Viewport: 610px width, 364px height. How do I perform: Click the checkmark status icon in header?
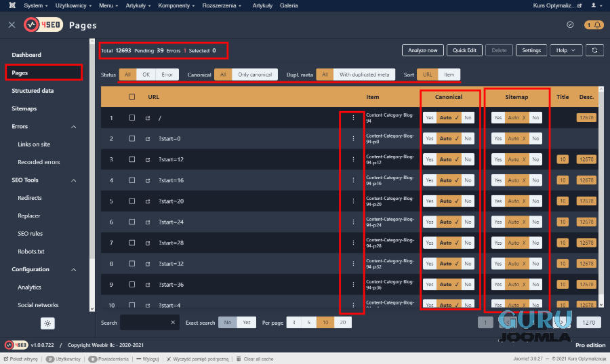coord(570,25)
